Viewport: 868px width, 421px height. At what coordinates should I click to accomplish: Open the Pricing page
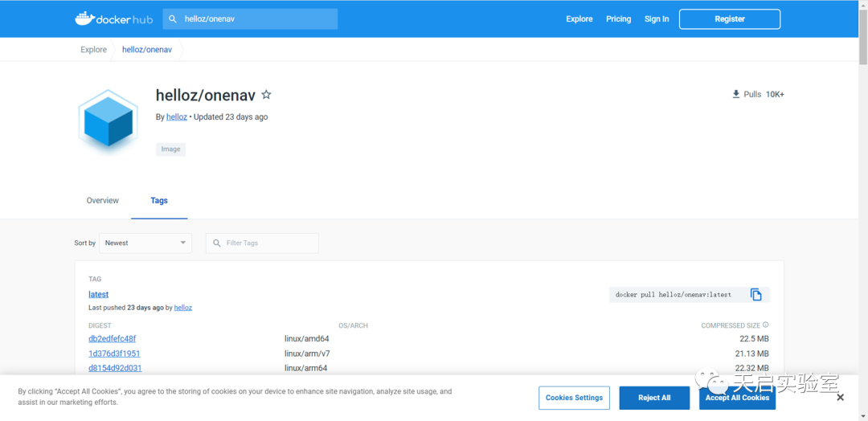tap(618, 18)
